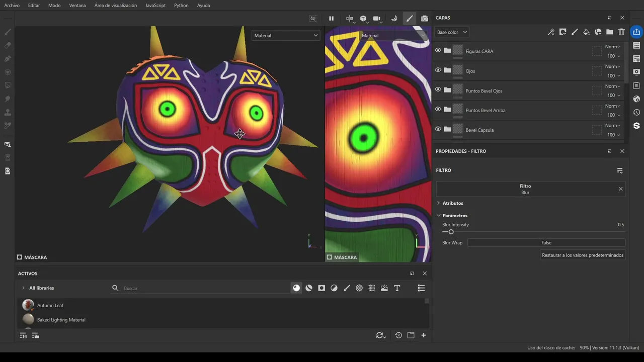Click Restaurar a los valores predeterminados

coord(583,255)
